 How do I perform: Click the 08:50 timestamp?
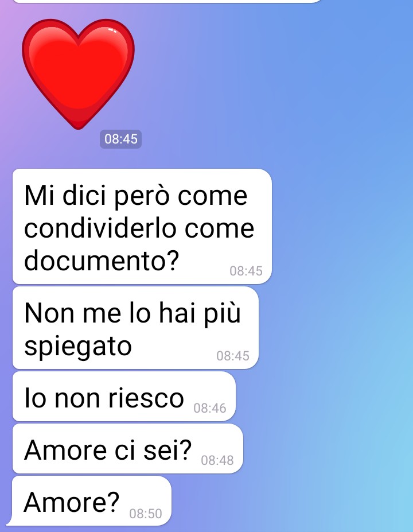pos(146,513)
